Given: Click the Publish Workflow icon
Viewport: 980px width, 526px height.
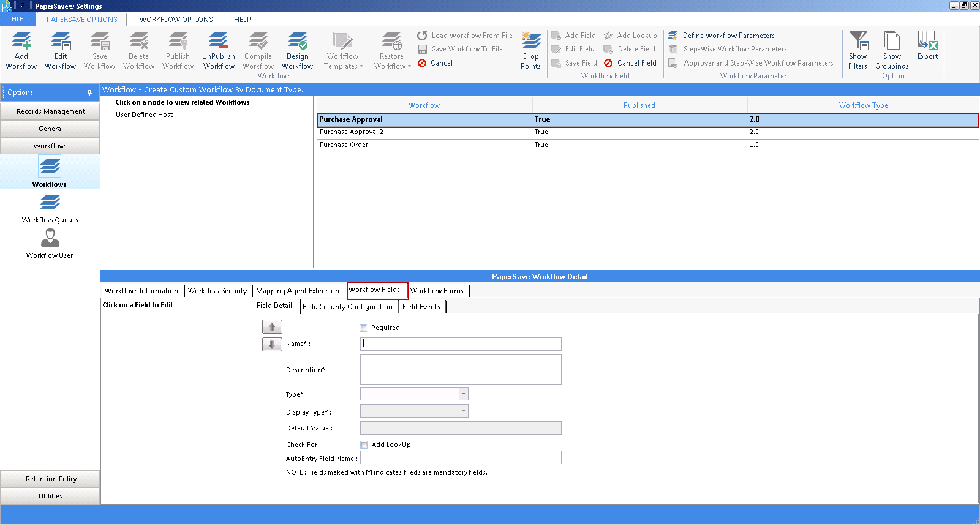Looking at the screenshot, I should click(x=178, y=50).
